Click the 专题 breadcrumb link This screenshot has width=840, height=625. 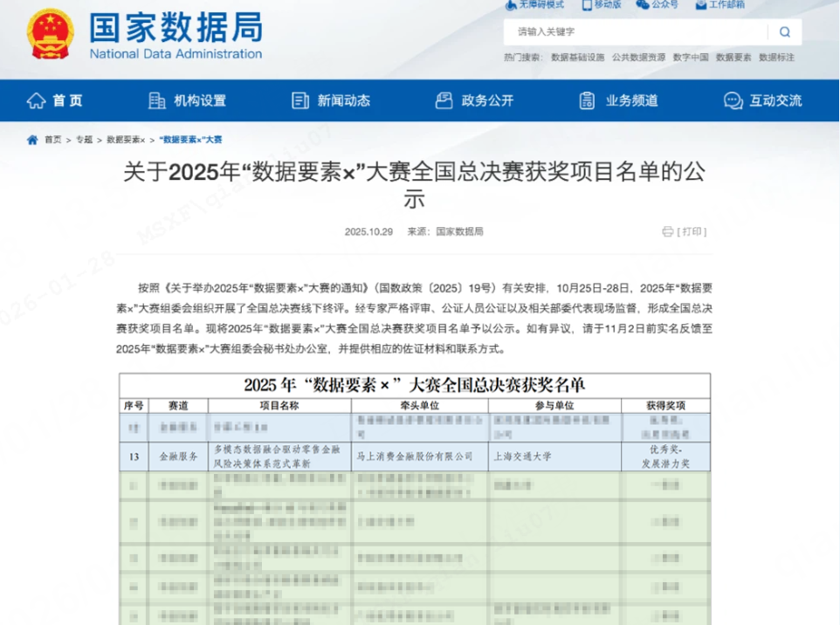coord(84,140)
